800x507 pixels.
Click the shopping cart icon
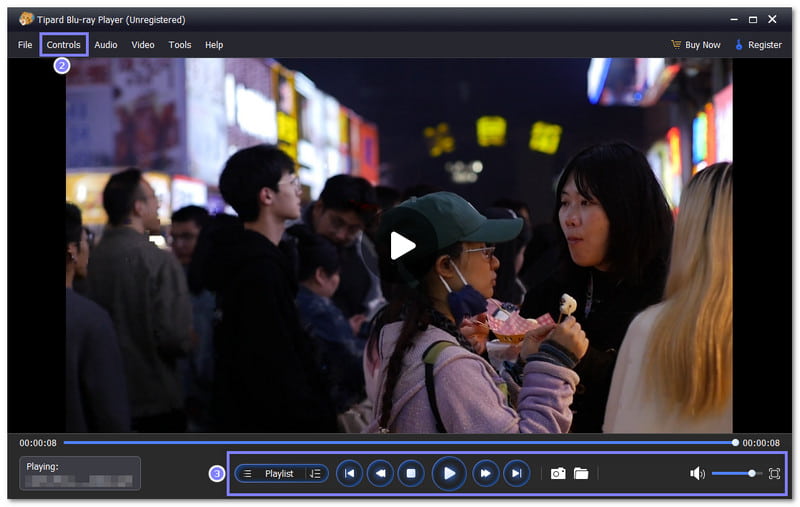click(676, 44)
